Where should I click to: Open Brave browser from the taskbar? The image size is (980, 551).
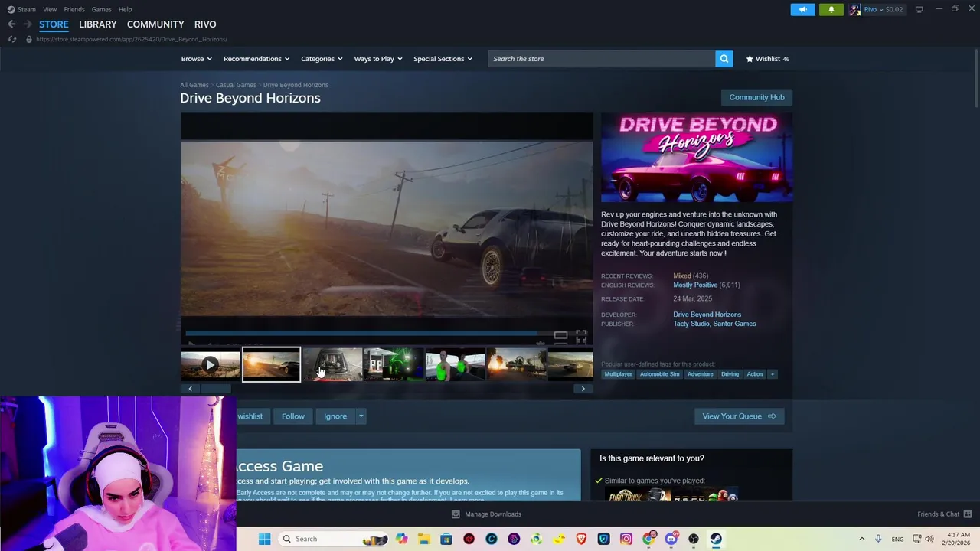581,539
